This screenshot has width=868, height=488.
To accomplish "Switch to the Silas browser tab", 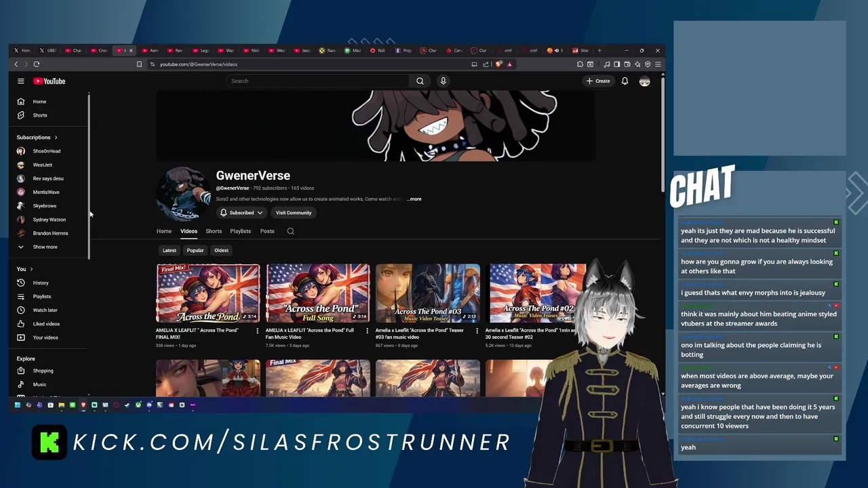I will point(580,51).
